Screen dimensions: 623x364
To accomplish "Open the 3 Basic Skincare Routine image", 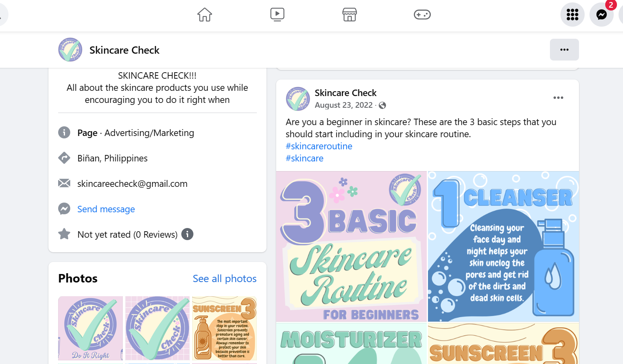I will [351, 246].
